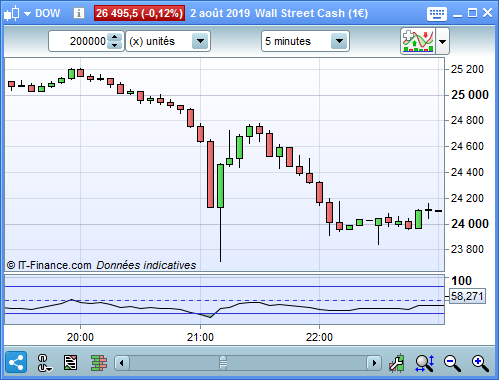Image resolution: width=499 pixels, height=380 pixels.
Task: Click the 24 000 price axis label
Action: pos(470,224)
